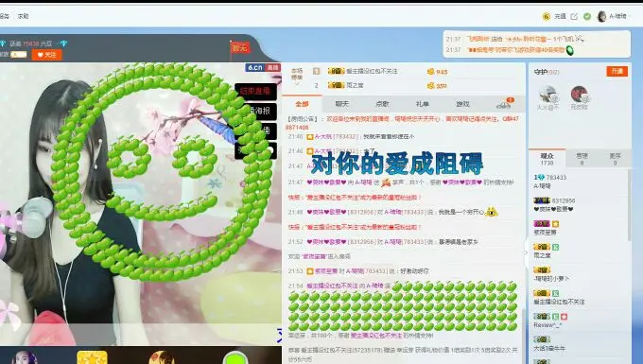Click the car icon with notification badge
Screen dimensions: 643x364
click(x=504, y=104)
